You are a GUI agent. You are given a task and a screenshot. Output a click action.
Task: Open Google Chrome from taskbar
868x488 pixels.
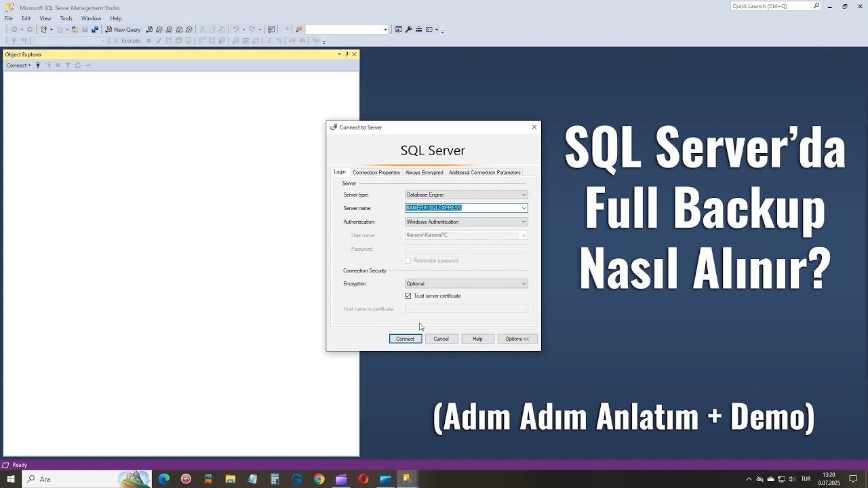coord(319,479)
